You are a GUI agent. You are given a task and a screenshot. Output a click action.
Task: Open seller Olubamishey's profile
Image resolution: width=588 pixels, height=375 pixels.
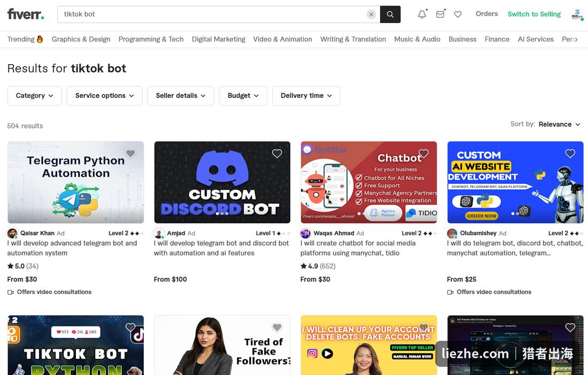point(478,233)
